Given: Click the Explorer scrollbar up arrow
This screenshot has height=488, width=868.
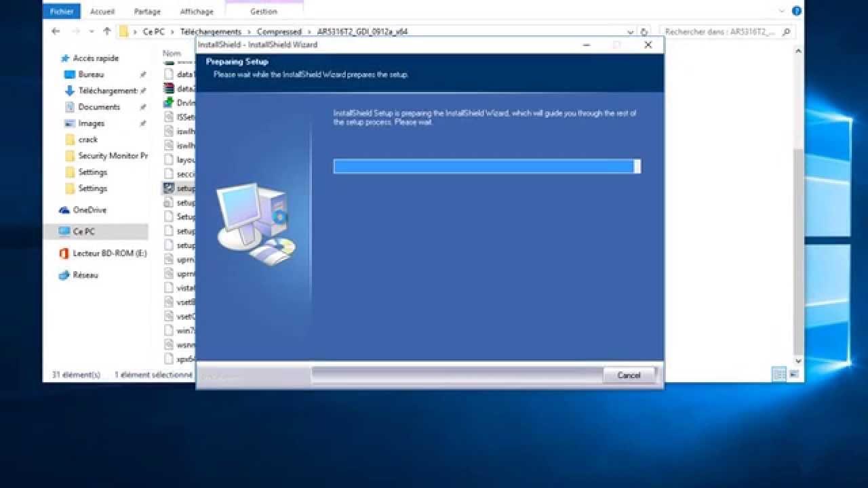Looking at the screenshot, I should point(798,52).
